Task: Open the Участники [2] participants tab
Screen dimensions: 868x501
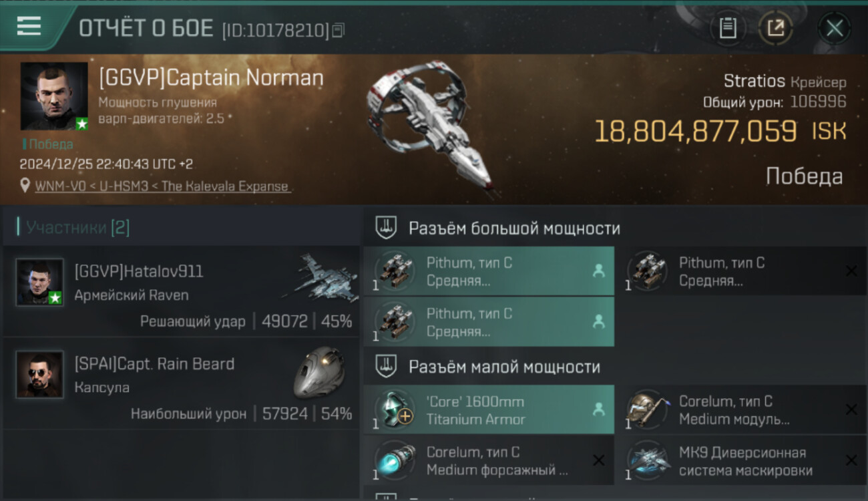Action: [78, 228]
